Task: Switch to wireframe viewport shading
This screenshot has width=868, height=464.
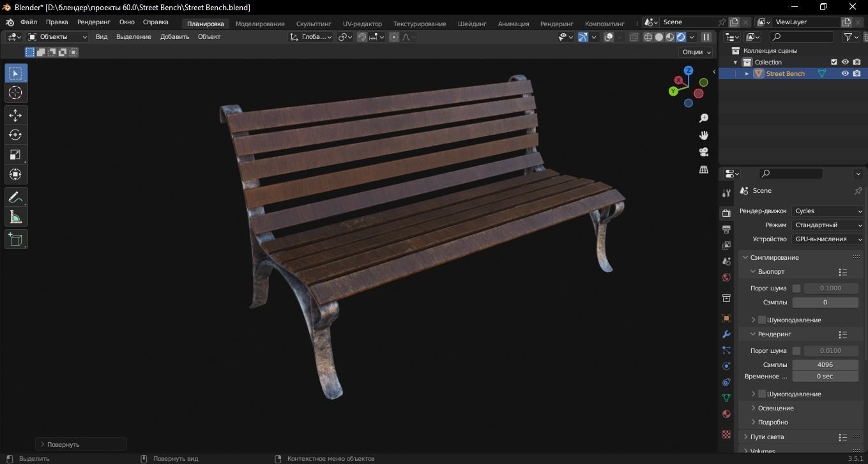Action: pyautogui.click(x=648, y=37)
